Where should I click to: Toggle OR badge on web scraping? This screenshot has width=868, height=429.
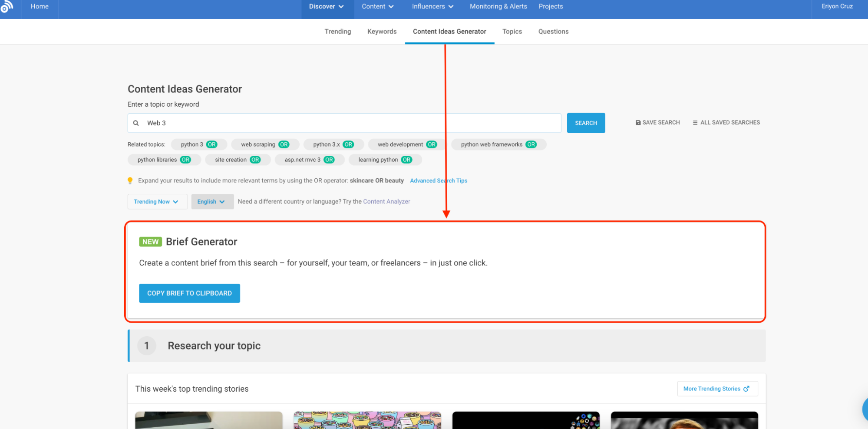coord(284,144)
